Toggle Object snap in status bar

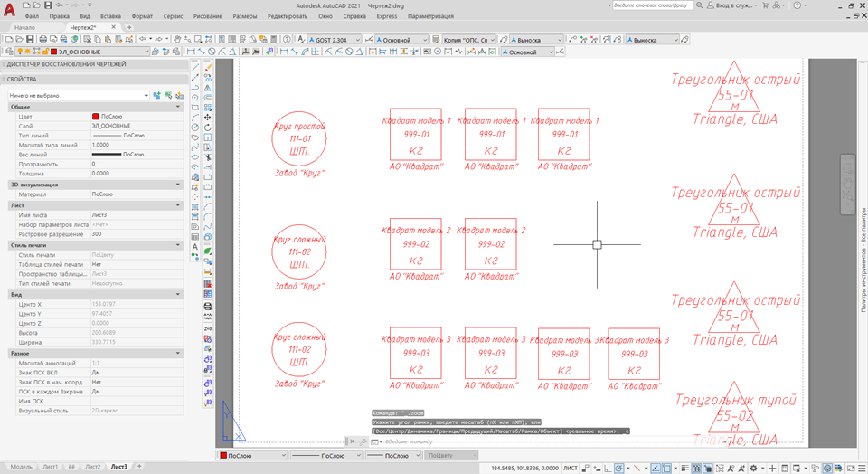click(x=666, y=469)
